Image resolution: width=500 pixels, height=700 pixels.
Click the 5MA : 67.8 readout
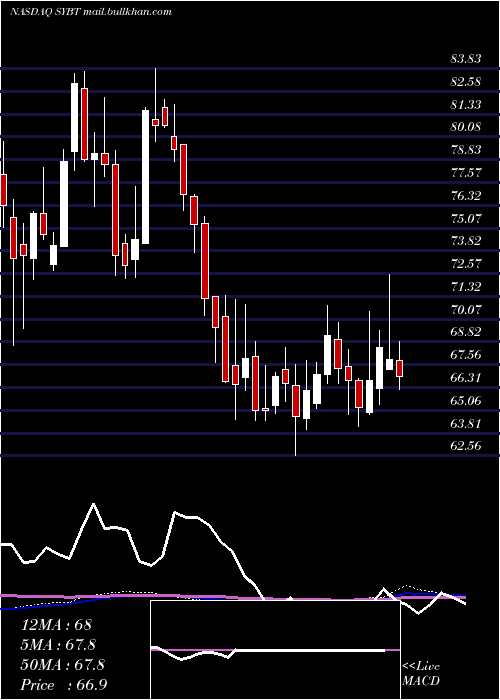58,645
